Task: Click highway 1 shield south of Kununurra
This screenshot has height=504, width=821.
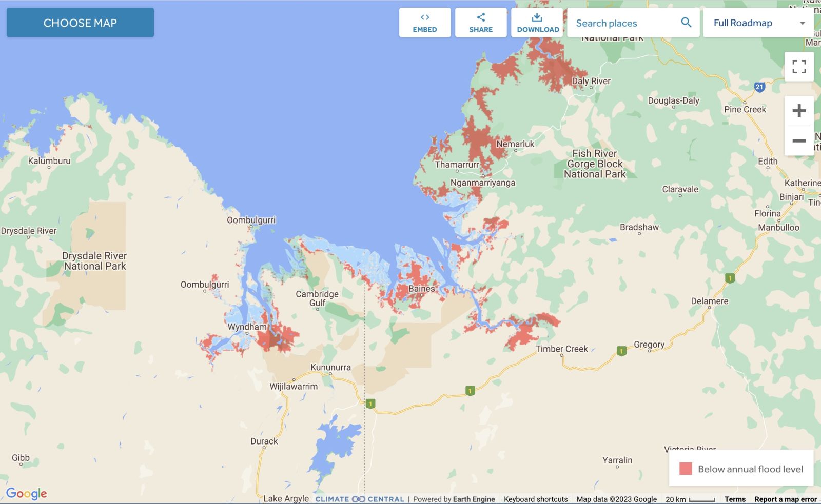Action: click(x=370, y=404)
